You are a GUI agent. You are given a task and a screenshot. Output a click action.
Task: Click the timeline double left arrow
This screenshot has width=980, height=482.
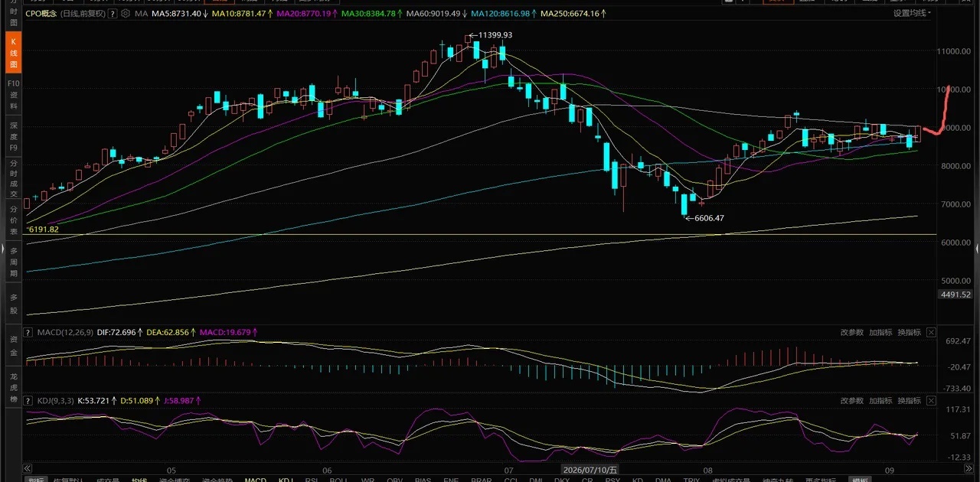(28, 467)
